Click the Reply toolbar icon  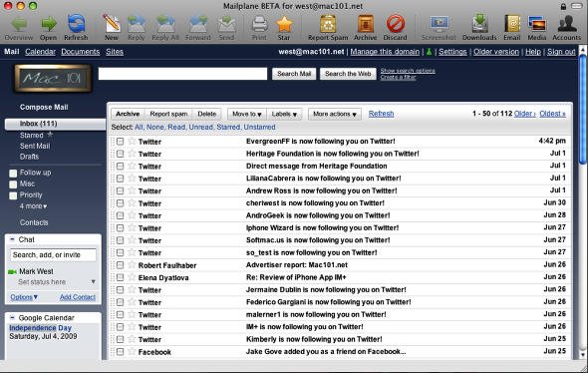point(137,24)
